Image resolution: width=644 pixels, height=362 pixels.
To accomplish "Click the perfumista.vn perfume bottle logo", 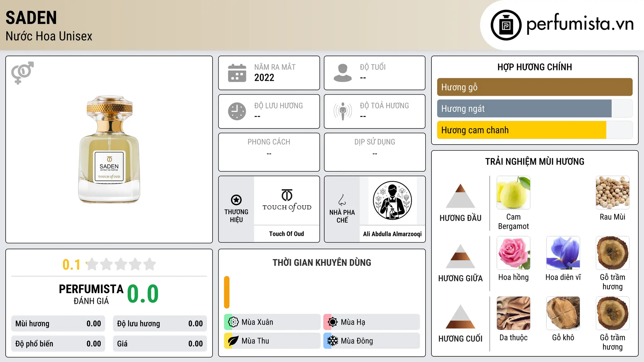I will pos(506,25).
